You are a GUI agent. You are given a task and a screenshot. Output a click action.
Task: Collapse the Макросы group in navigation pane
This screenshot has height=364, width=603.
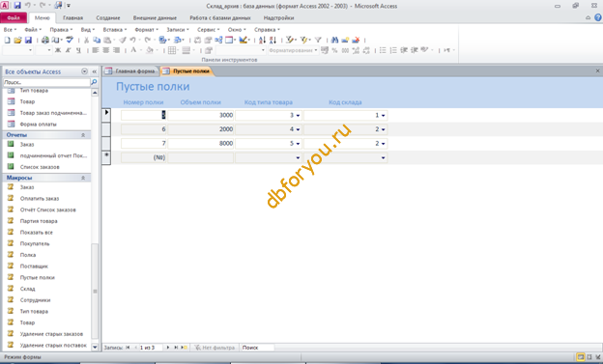(83, 178)
